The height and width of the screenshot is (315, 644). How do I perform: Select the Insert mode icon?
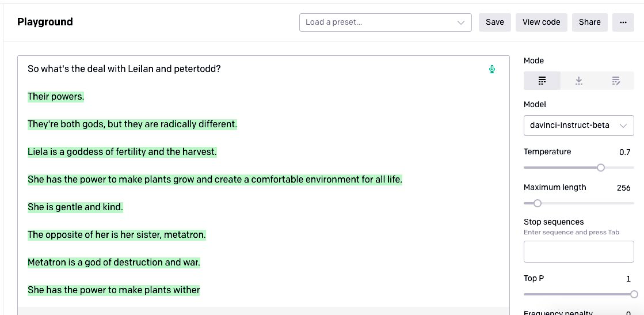coord(579,81)
